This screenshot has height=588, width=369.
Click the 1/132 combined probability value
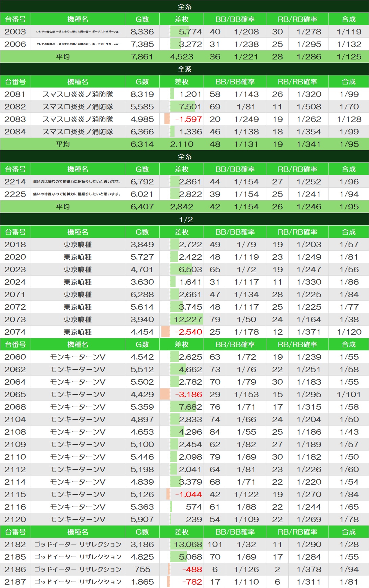[349, 44]
